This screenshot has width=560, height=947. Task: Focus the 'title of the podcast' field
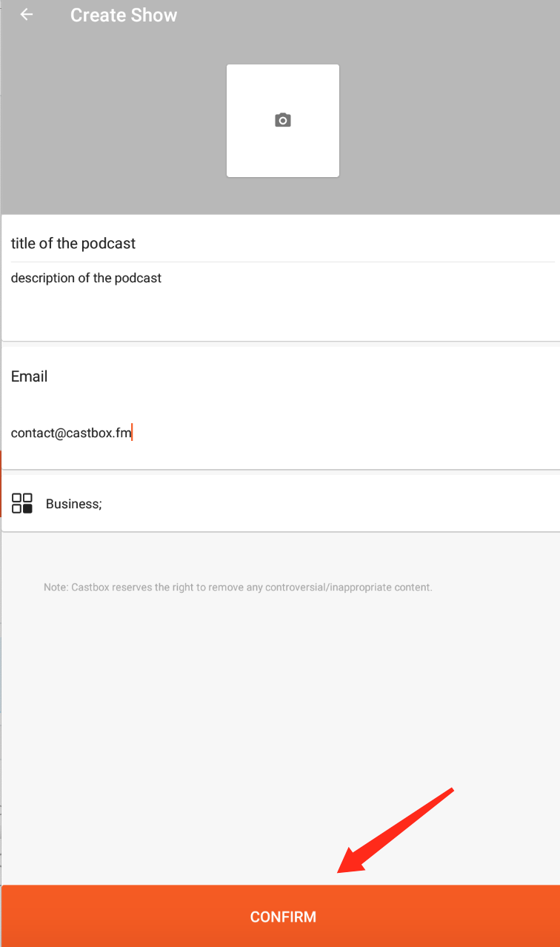pos(222,243)
